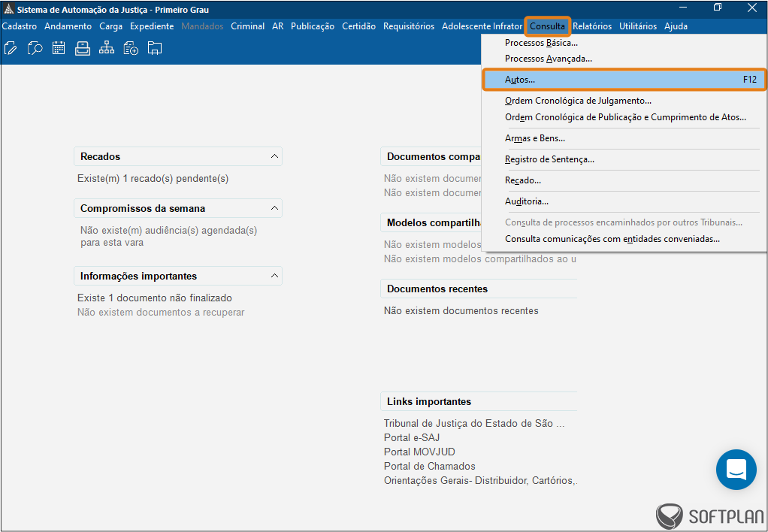
Task: Minimize the application window
Action: click(x=683, y=8)
